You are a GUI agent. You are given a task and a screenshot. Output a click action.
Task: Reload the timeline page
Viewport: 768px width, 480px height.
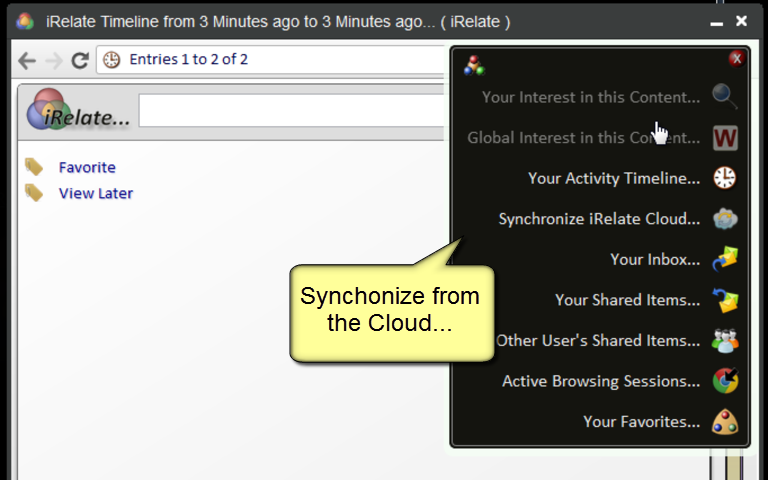point(80,60)
